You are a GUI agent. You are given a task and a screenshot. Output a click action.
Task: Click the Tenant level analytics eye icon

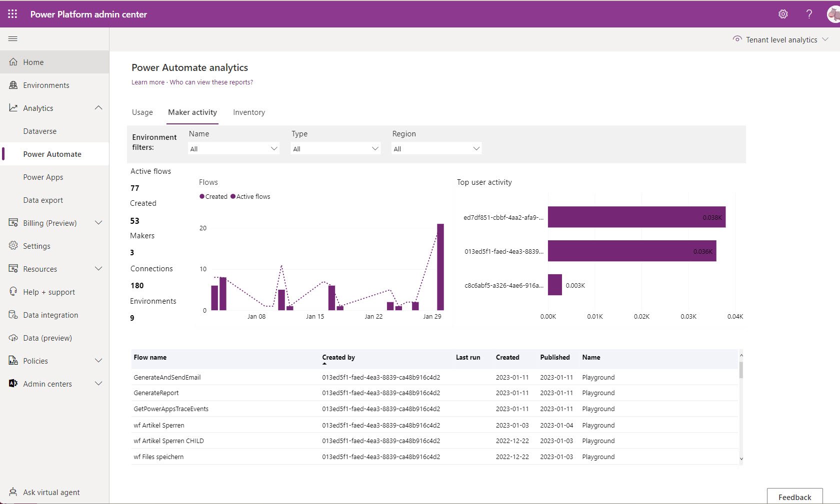click(x=737, y=39)
